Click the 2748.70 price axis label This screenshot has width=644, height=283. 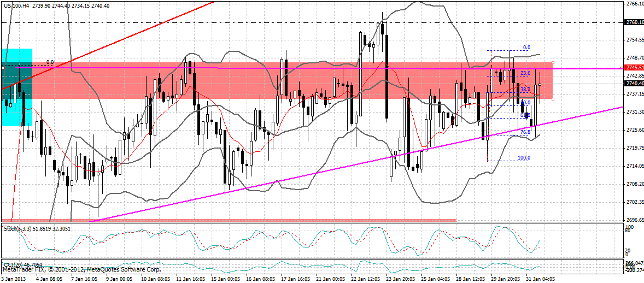[635, 58]
